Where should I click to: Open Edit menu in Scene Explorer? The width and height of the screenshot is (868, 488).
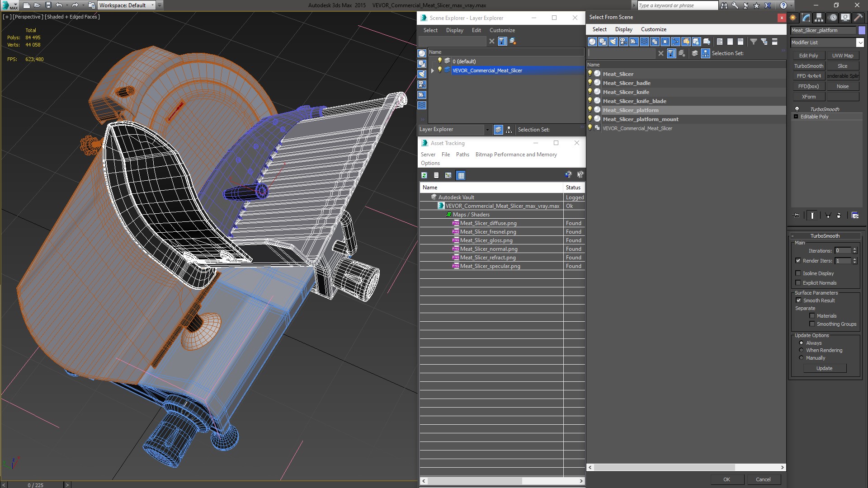click(x=476, y=30)
